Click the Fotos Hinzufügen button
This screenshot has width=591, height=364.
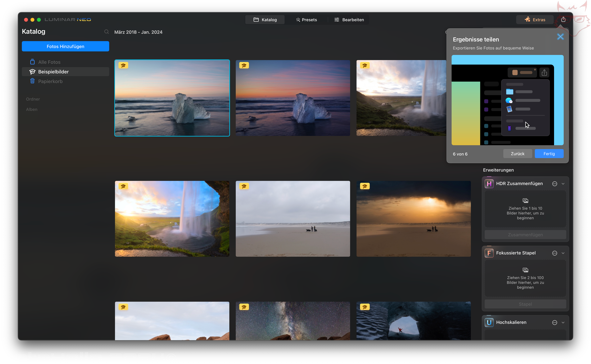click(66, 46)
